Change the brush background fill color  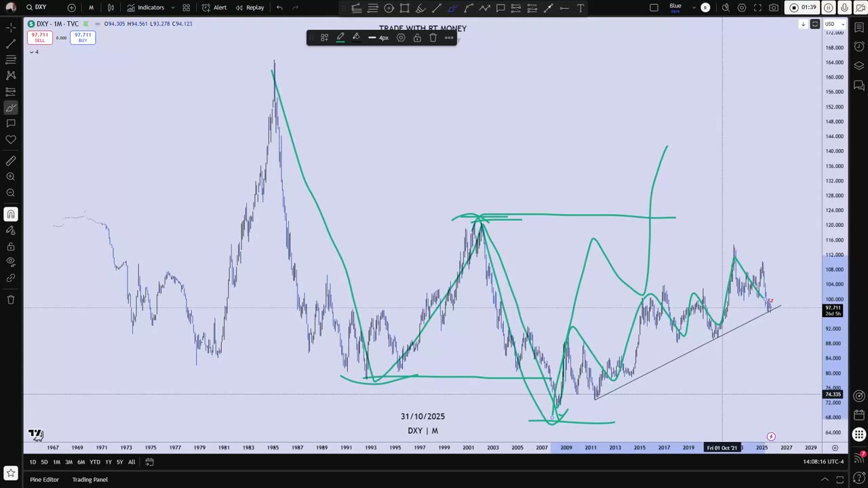pos(356,38)
